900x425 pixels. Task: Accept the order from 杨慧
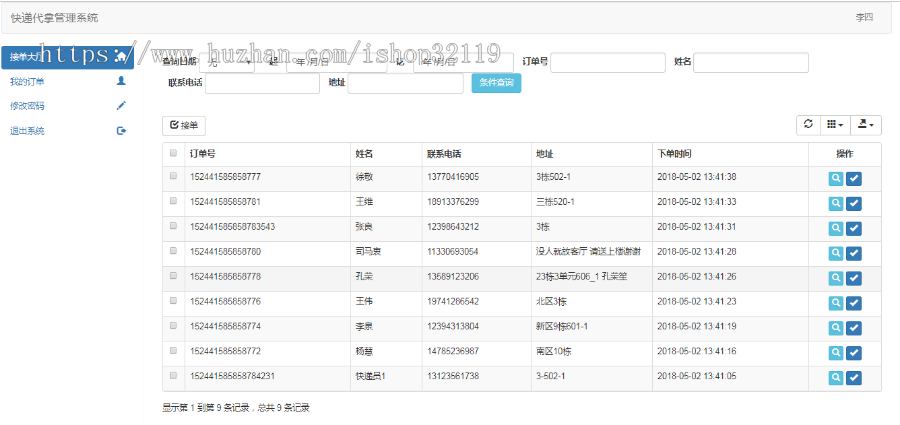(854, 353)
